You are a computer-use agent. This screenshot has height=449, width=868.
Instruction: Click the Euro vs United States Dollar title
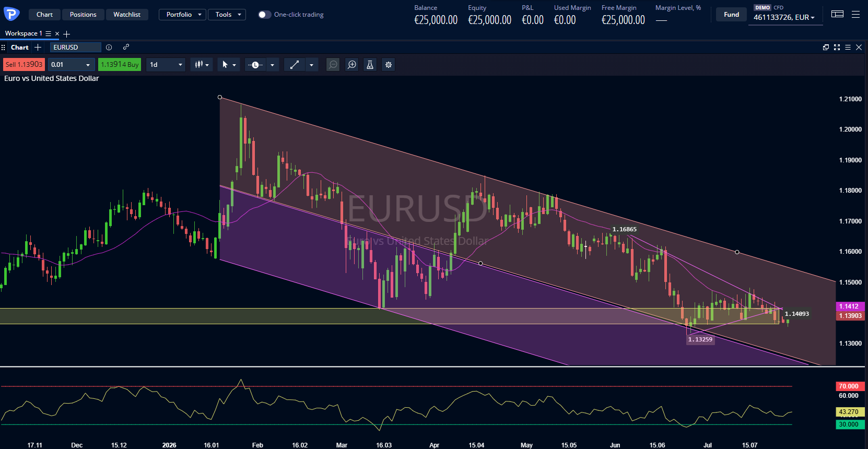52,78
